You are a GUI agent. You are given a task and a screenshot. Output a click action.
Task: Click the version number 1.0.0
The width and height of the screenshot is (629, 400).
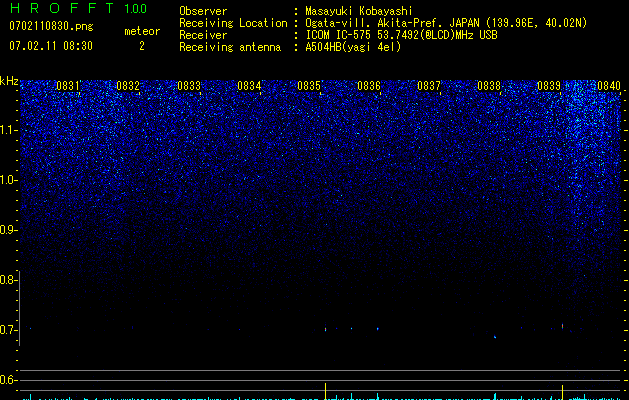136,8
